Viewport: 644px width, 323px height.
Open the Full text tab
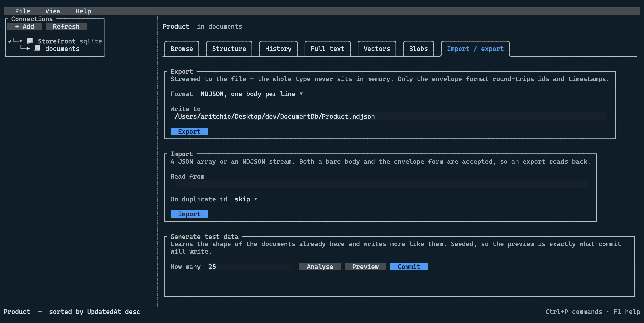(327, 49)
